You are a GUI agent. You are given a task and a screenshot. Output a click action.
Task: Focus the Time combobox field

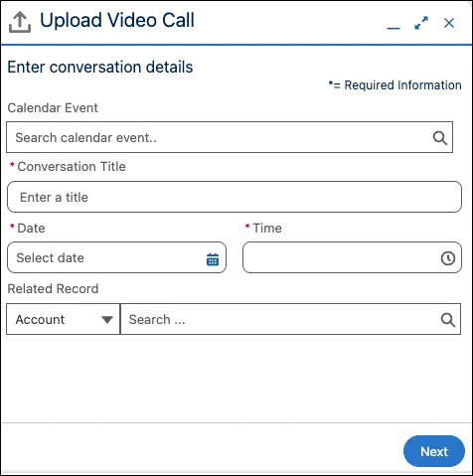(x=352, y=257)
